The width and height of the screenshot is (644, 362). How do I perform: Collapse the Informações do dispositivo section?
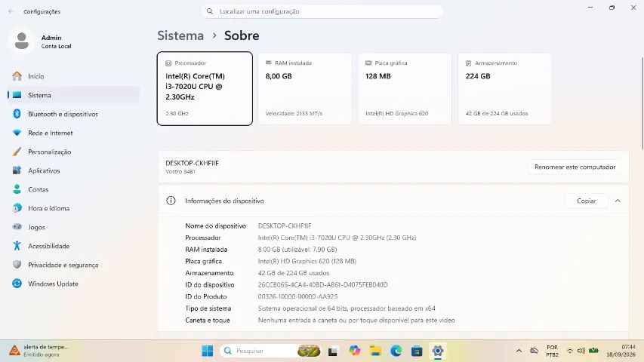click(618, 201)
